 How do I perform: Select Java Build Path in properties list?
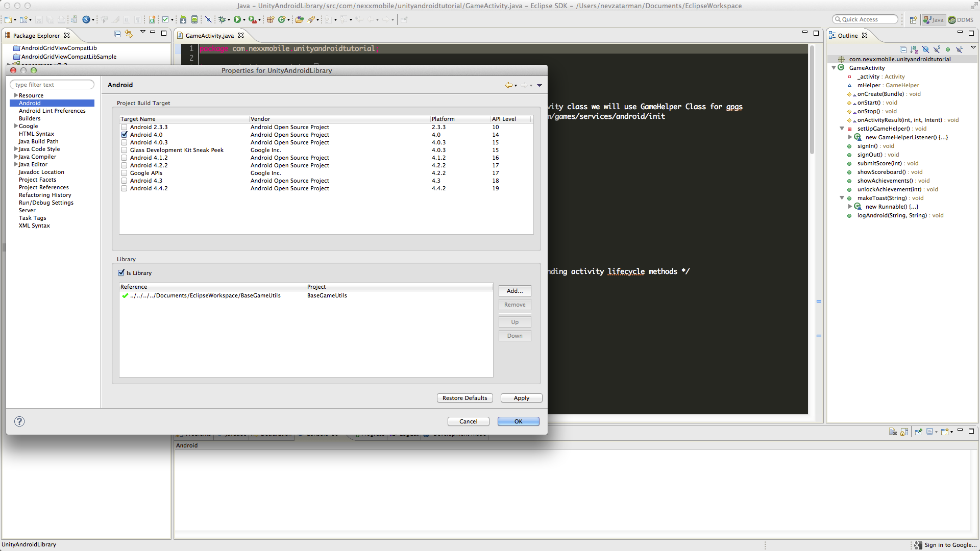(x=38, y=141)
